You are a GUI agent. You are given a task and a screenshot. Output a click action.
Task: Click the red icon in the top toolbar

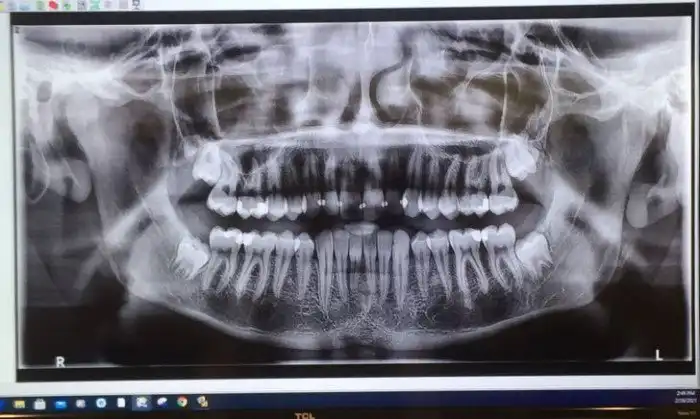tap(53, 5)
